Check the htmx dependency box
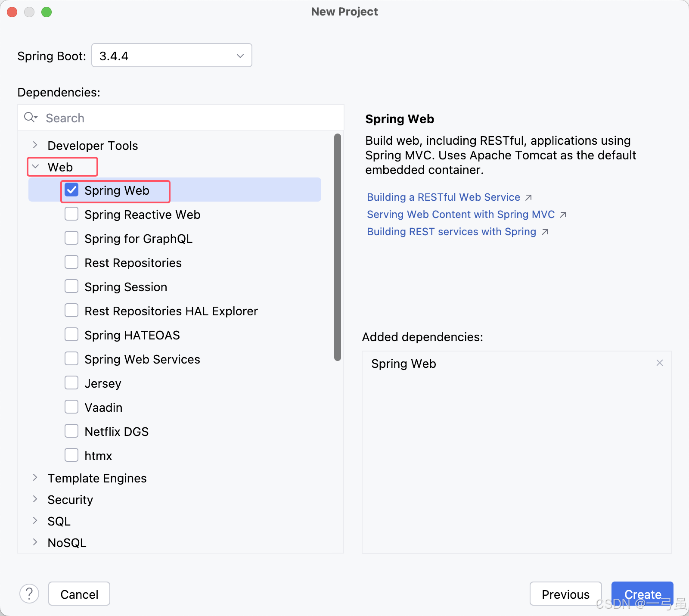Viewport: 689px width, 616px height. 71,455
